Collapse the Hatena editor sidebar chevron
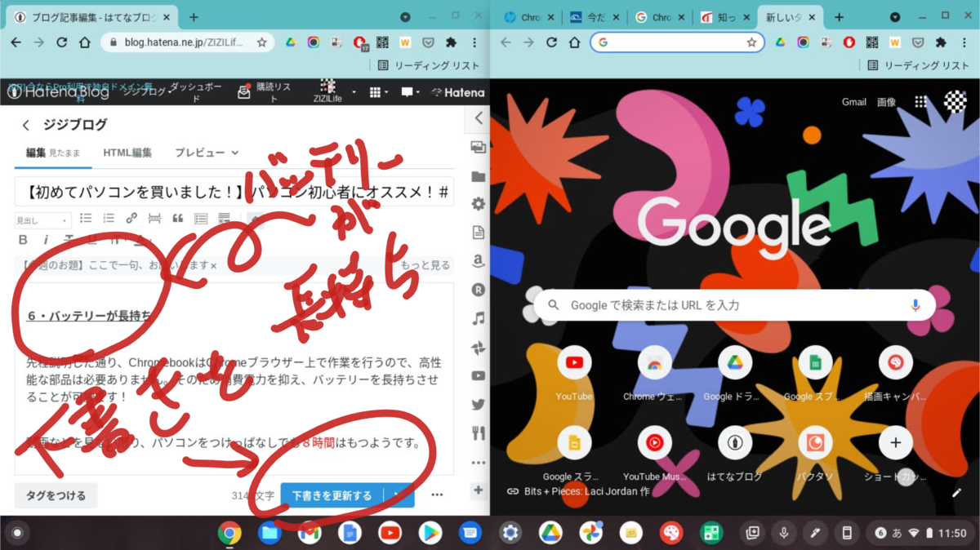Viewport: 980px width, 550px height. click(x=478, y=118)
